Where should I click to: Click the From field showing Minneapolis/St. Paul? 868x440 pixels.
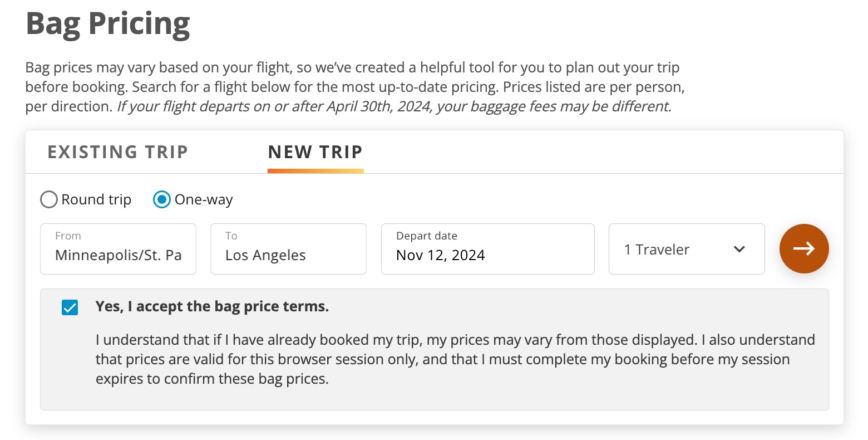[118, 249]
